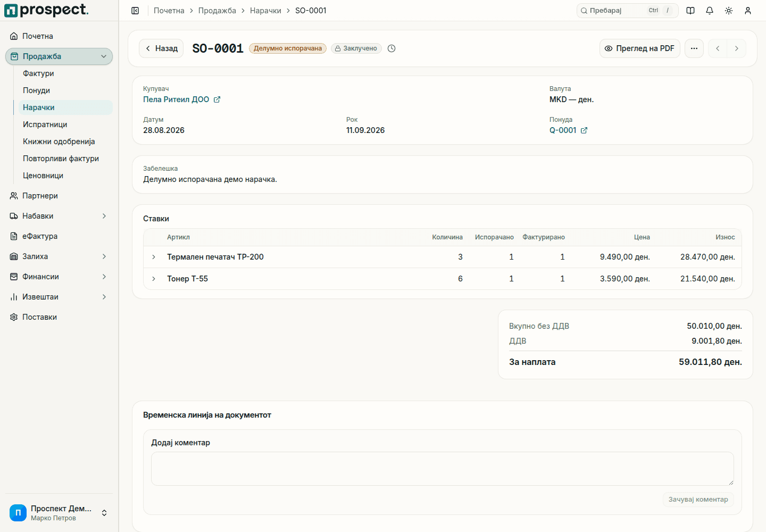Open external link icon beside Пела Ритеил ДОО

pyautogui.click(x=217, y=99)
